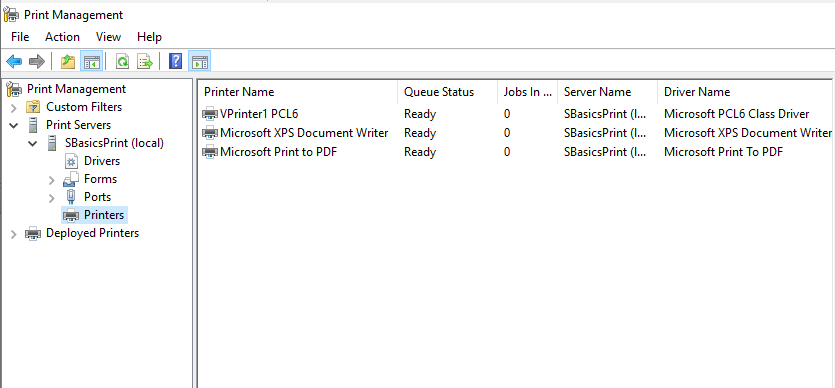Toggle the Show/Hide Action Pane icon
The height and width of the screenshot is (388, 835).
199,62
